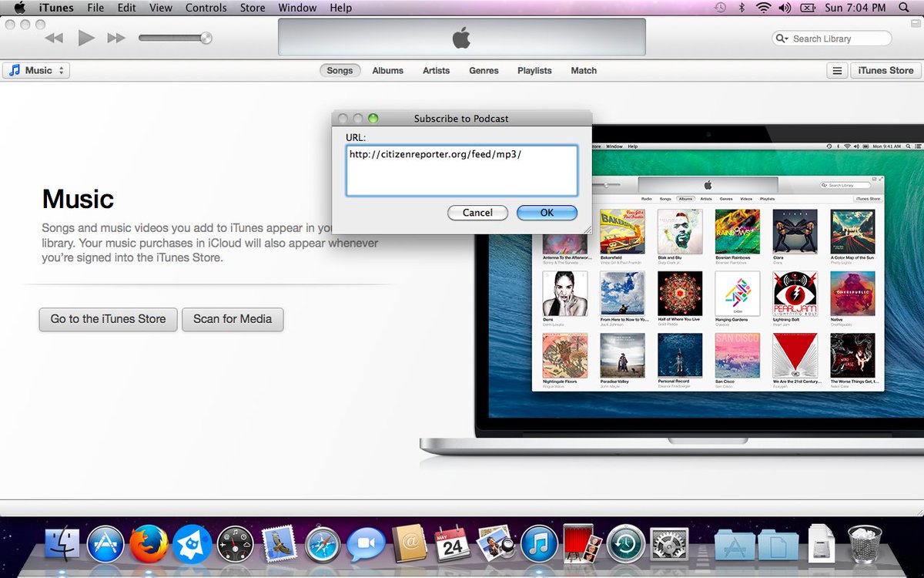924x578 pixels.
Task: Open iPhoto icon in dock
Action: point(496,546)
